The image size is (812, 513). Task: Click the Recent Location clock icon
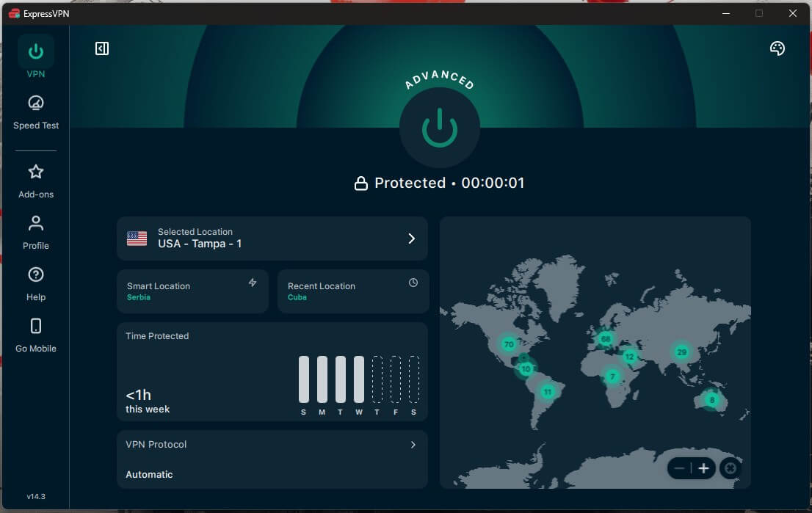(413, 282)
